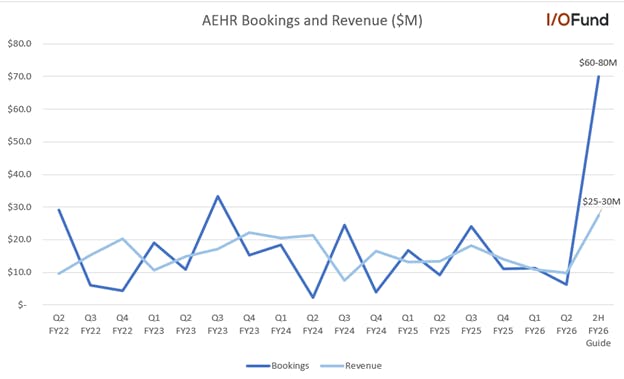The height and width of the screenshot is (379, 624).
Task: Click the $25-30M data label
Action: pyautogui.click(x=601, y=202)
